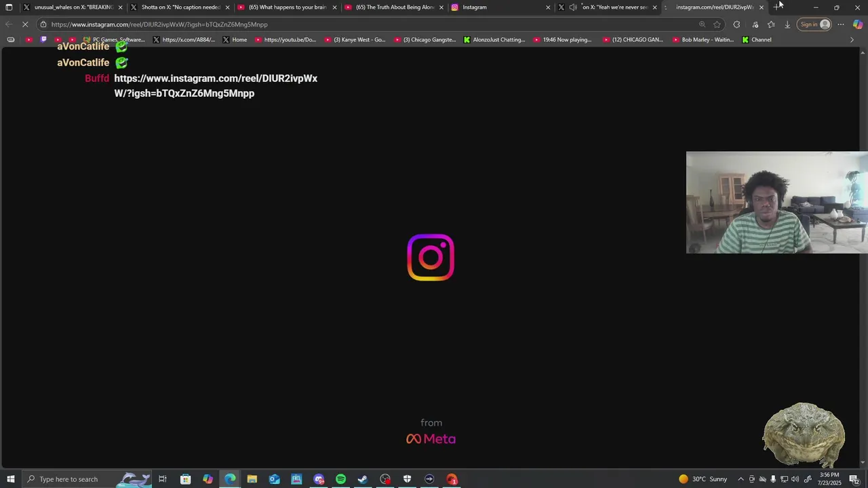Stop loading the page
This screenshot has height=488, width=868.
(x=25, y=24)
